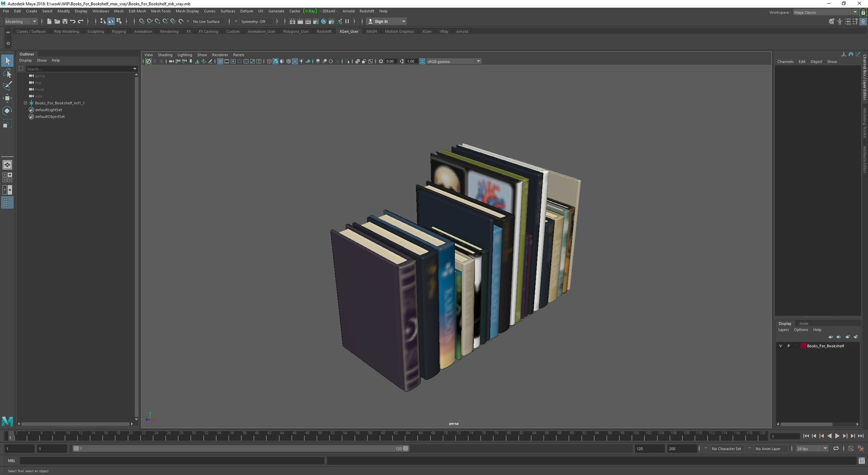Switch to the Anim layer tab
Screen dimensions: 868x475
(803, 324)
